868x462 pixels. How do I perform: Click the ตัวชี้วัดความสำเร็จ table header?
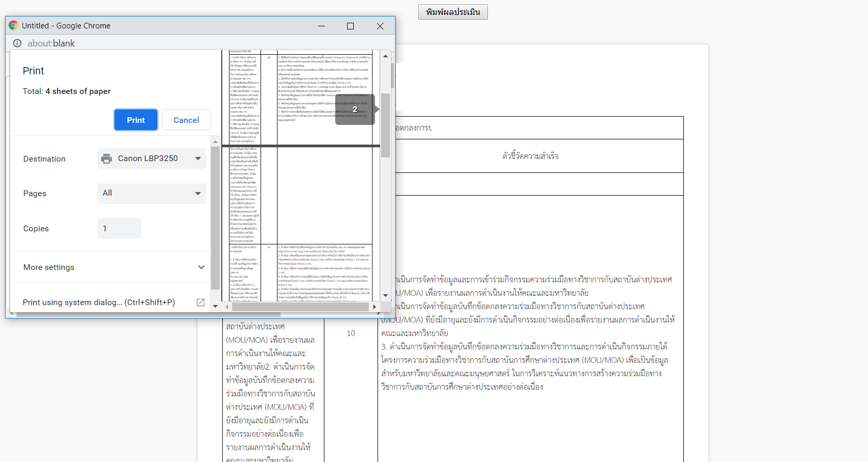(531, 156)
